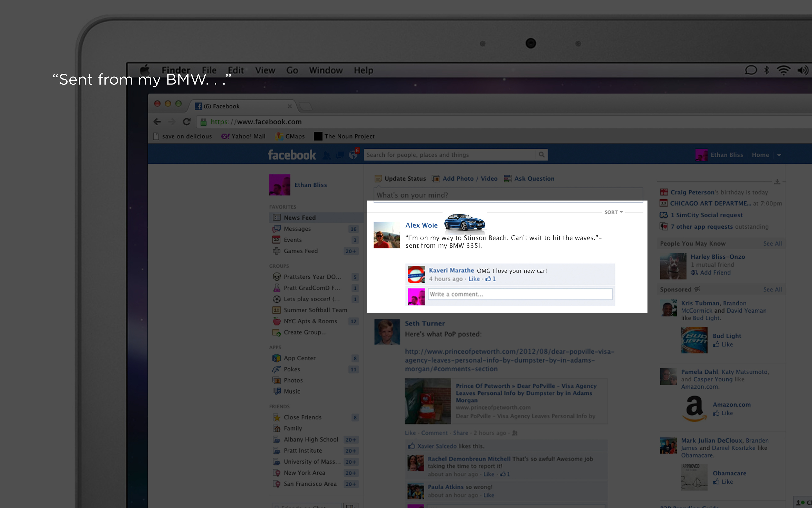This screenshot has height=508, width=812.
Task: Click the save on delicious bookmark
Action: point(182,136)
